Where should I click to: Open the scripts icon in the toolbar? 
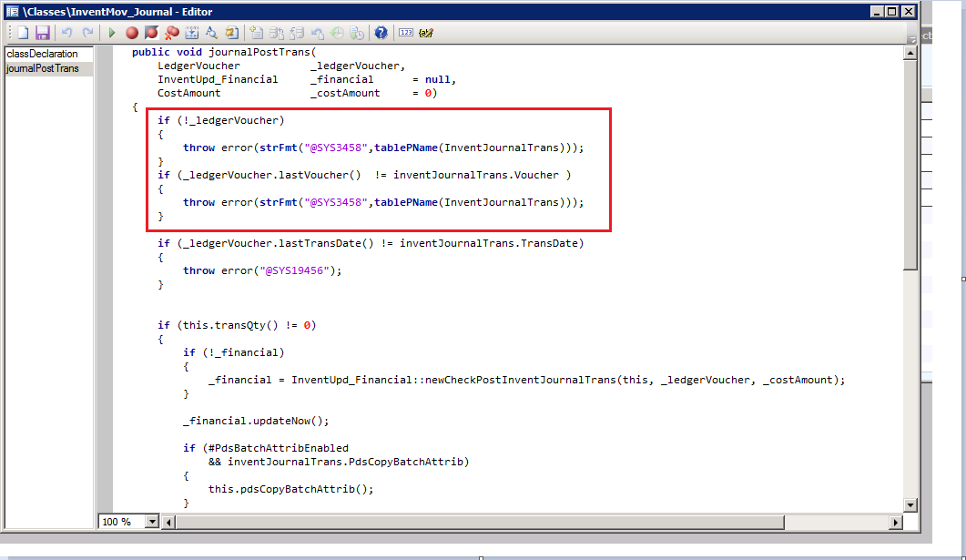coord(231,33)
